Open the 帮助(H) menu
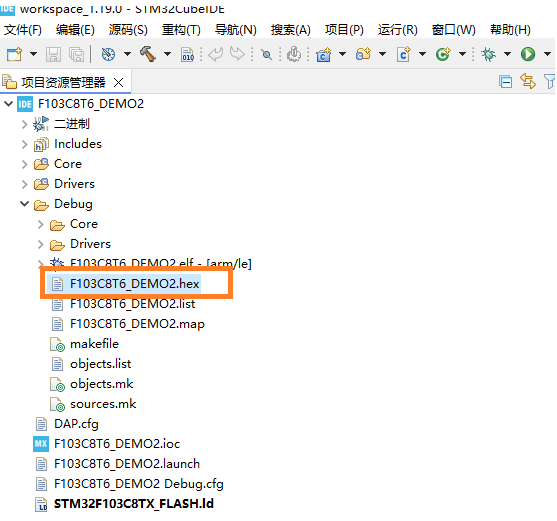557x521 pixels. click(x=510, y=30)
